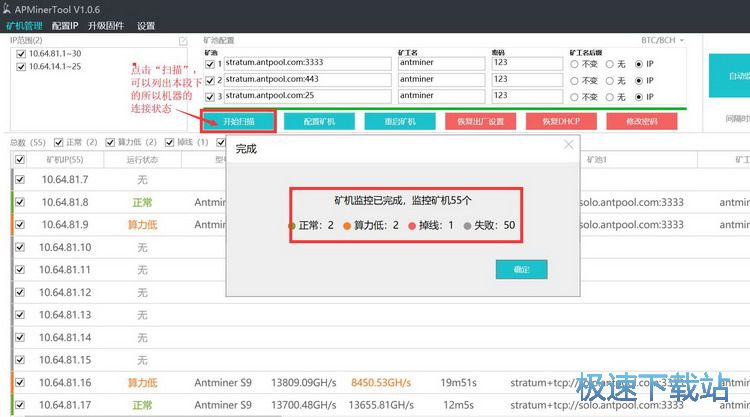Select the 10.64.81.14 IP cell
Image resolution: width=750 pixels, height=417 pixels.
click(x=65, y=337)
